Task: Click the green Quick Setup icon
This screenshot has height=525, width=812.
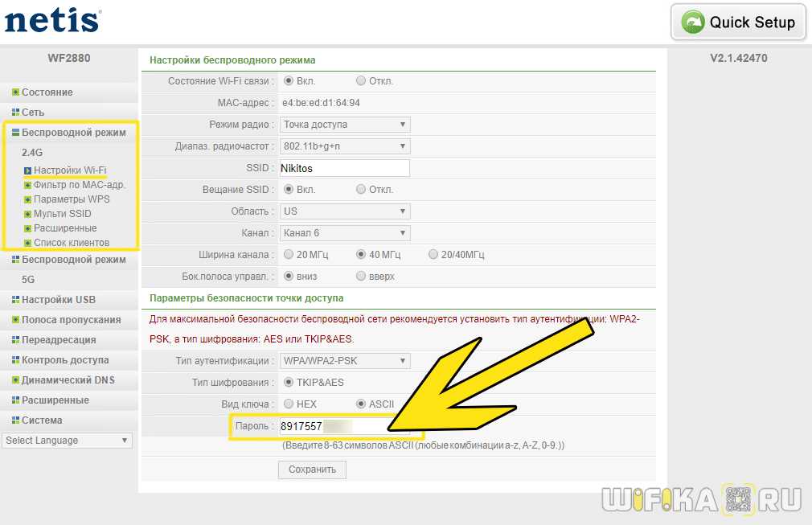Action: (x=693, y=23)
